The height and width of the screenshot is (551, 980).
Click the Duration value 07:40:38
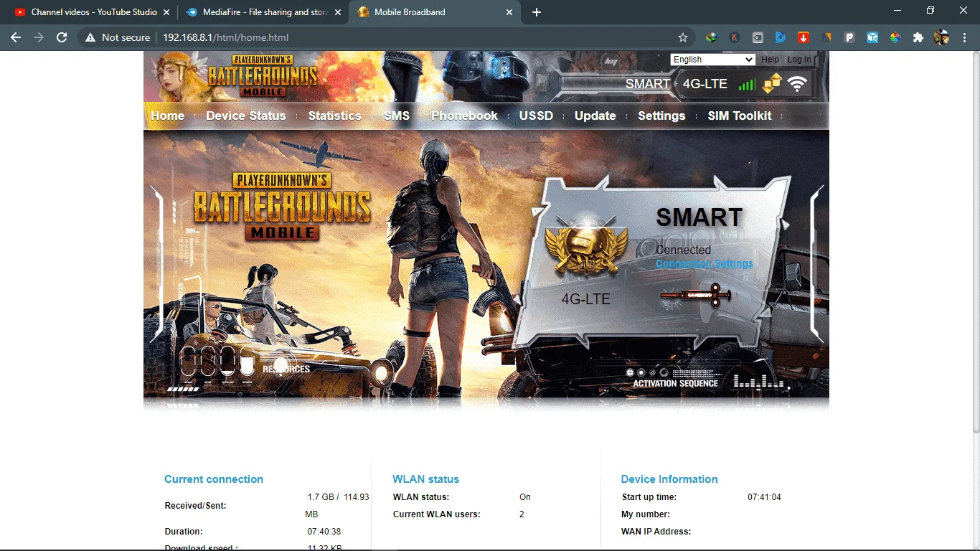(x=324, y=532)
